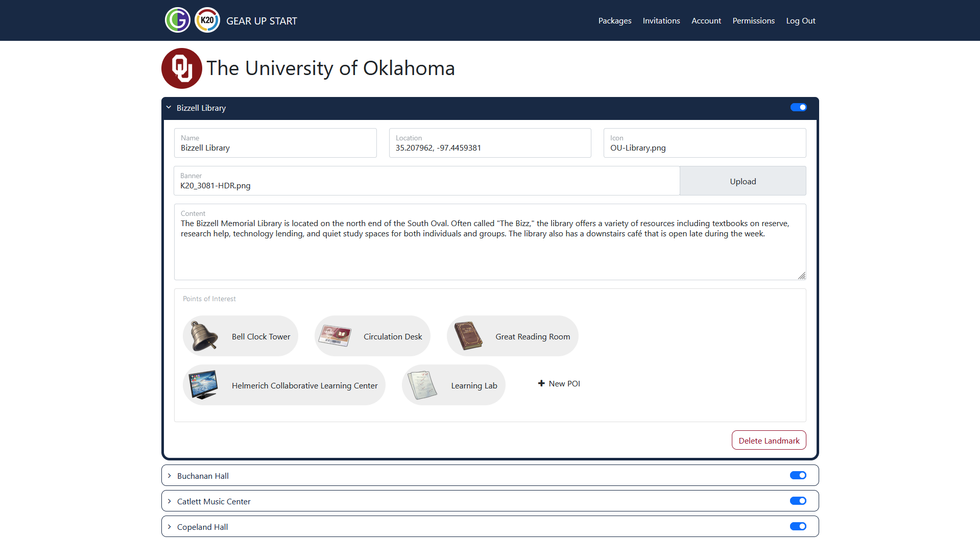Click the Delete Landmark button
This screenshot has height=538, width=980.
click(769, 441)
